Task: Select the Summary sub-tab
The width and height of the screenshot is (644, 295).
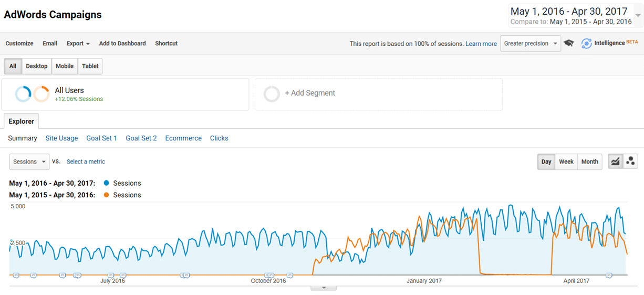Action: point(23,138)
